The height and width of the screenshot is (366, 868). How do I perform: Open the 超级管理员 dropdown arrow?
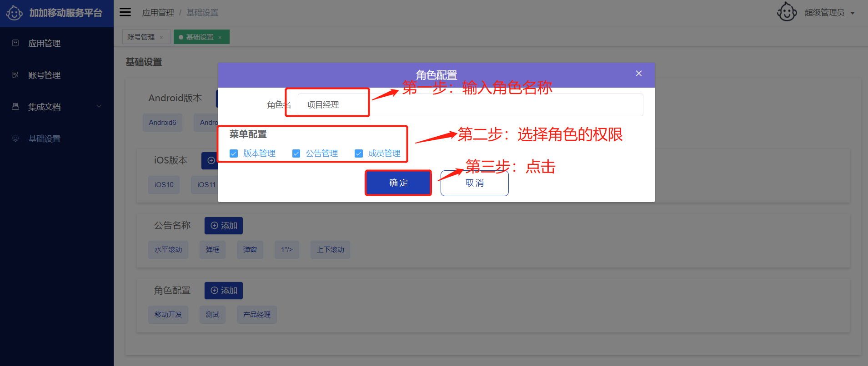[x=853, y=13]
